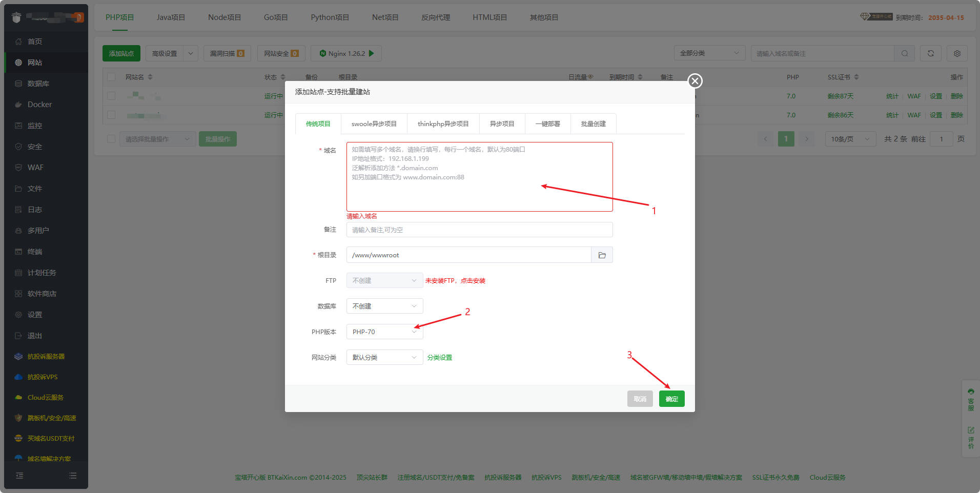The width and height of the screenshot is (980, 493).
Task: Click the 分类设置 link
Action: [x=439, y=358]
